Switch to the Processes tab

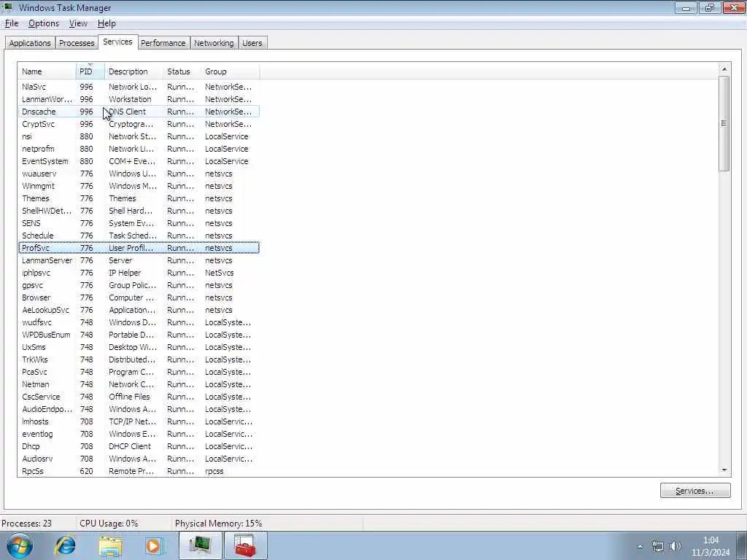tap(76, 43)
